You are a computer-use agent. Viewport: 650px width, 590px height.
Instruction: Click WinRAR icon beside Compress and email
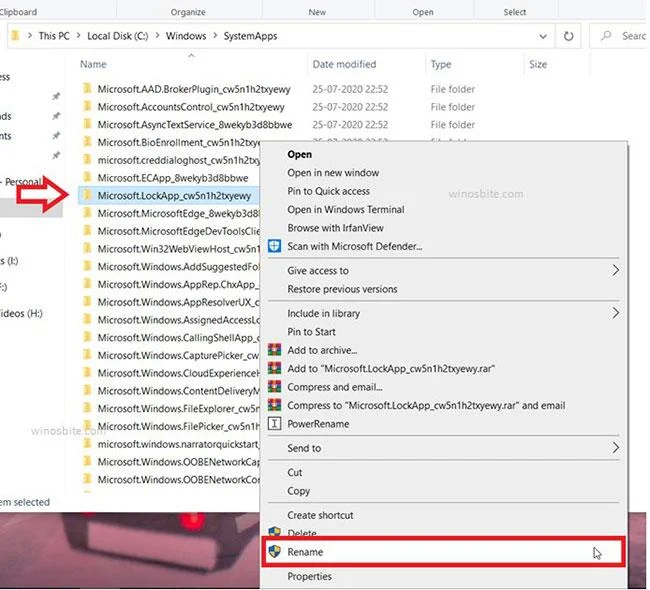coord(274,386)
